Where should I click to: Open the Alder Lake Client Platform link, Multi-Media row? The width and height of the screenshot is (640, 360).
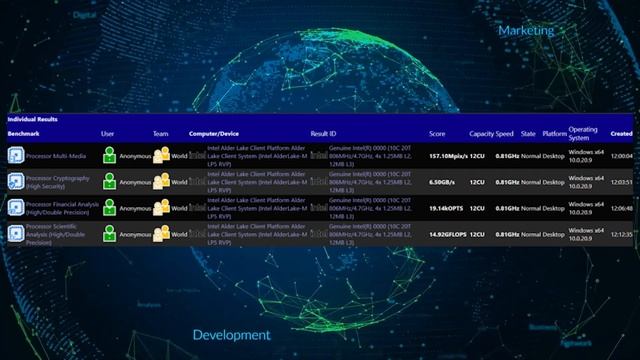point(257,156)
